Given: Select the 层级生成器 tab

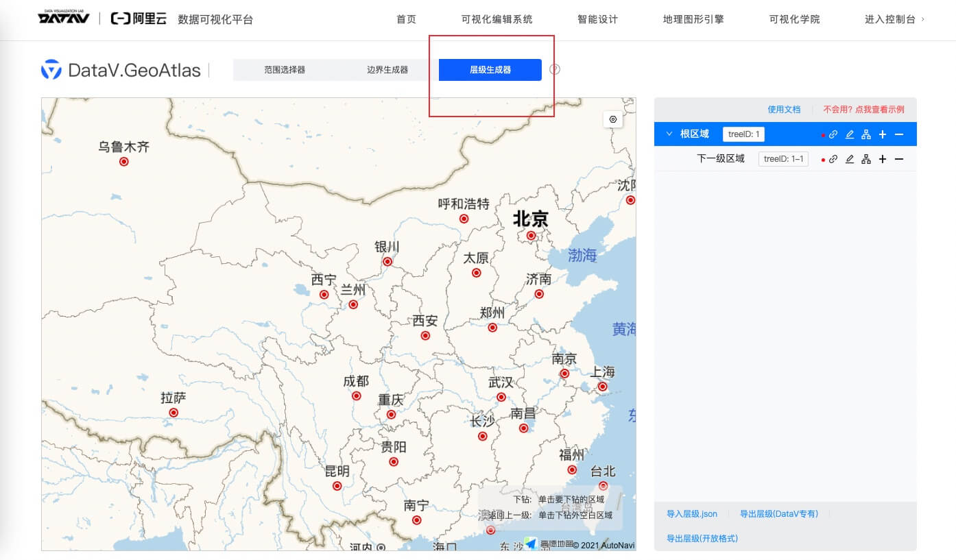Looking at the screenshot, I should [490, 70].
